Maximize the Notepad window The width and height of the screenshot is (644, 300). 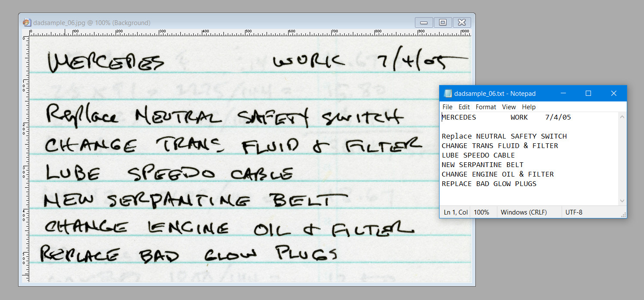coord(588,93)
